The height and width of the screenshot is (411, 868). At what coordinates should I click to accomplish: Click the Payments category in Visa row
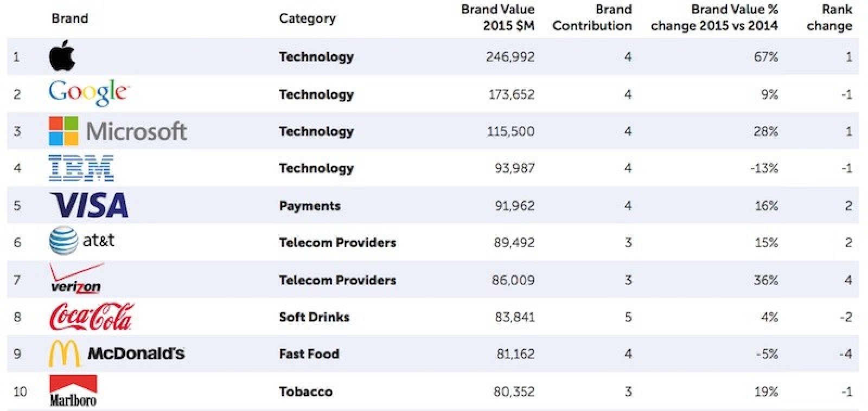tap(310, 206)
